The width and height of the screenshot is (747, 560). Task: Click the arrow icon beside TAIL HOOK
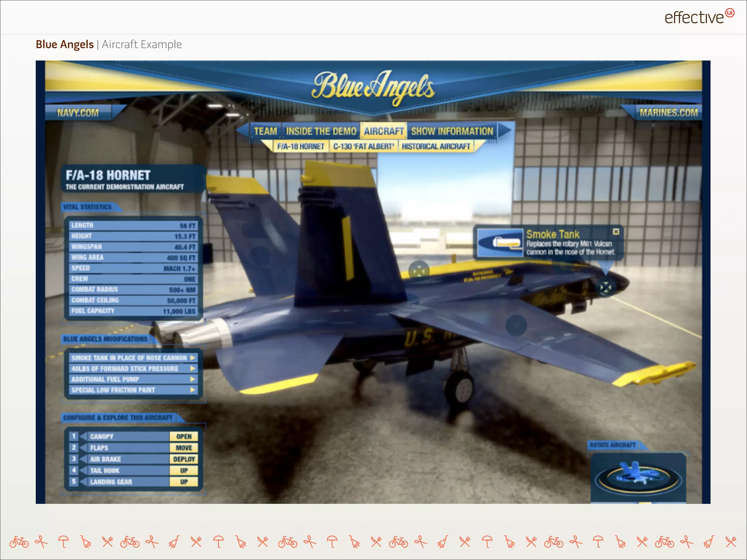pos(84,470)
